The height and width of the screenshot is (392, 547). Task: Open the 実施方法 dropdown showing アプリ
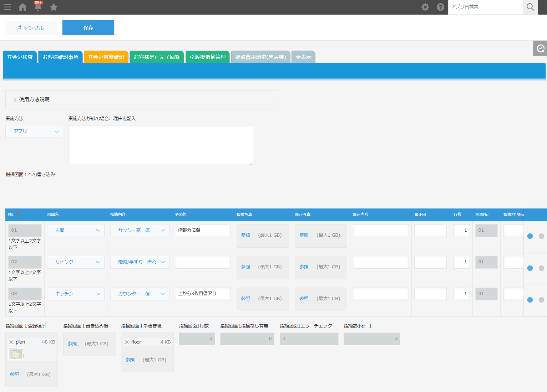coord(34,131)
